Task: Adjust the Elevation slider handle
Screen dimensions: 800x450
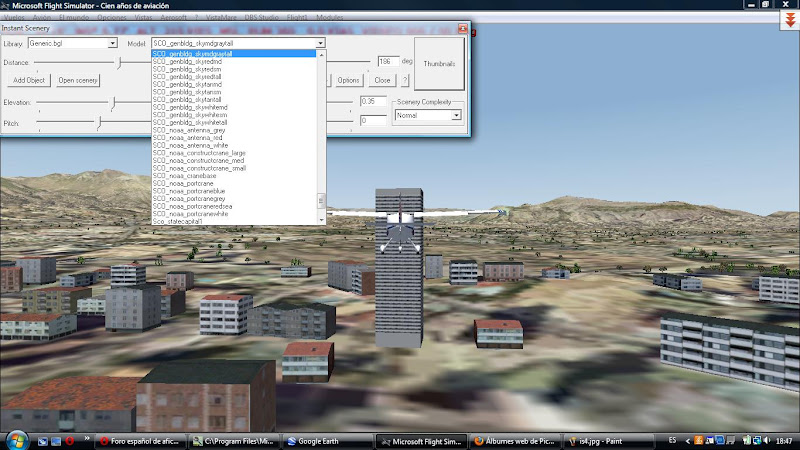Action: point(113,103)
